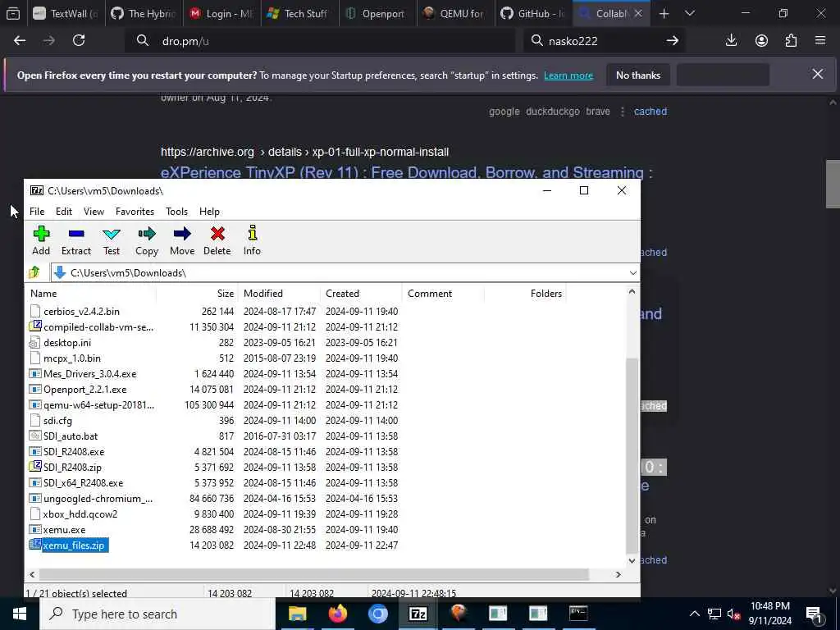Dismiss the Firefox startup notification bar
Screen dimensions: 840x630
(x=818, y=74)
